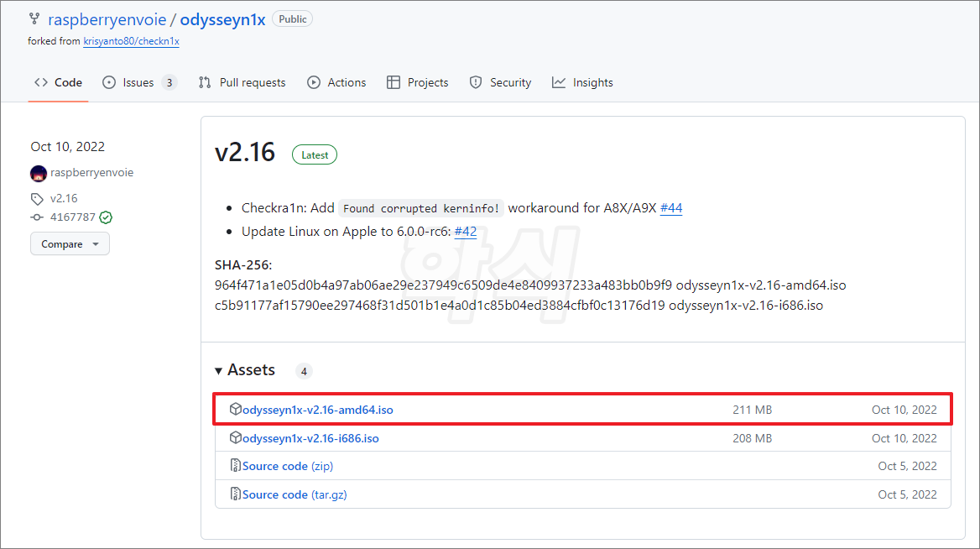Click the date in the i686 ISO row
The width and height of the screenshot is (980, 549).
pyautogui.click(x=904, y=438)
